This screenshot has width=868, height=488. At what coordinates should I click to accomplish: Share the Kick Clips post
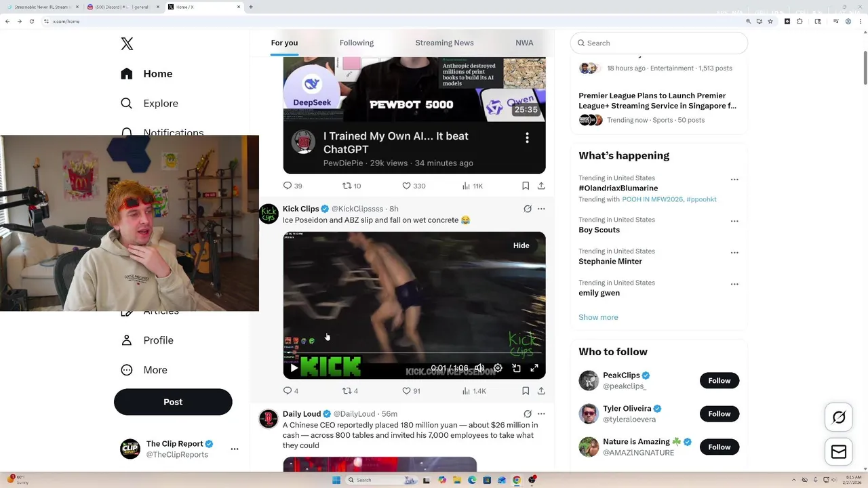click(541, 391)
